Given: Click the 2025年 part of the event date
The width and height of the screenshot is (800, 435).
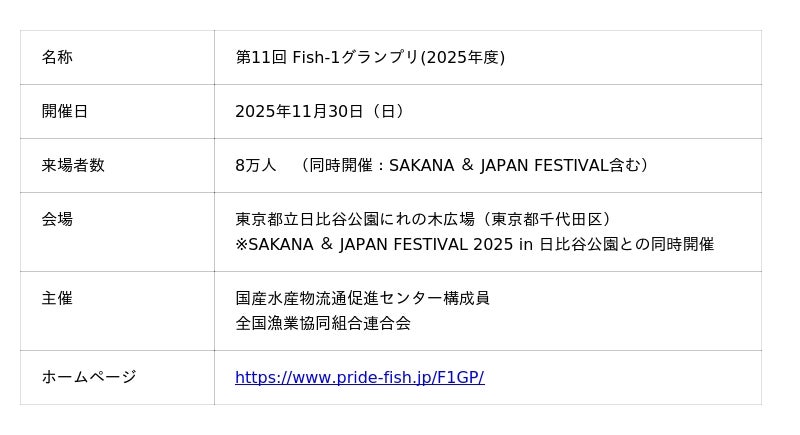Looking at the screenshot, I should point(263,111).
